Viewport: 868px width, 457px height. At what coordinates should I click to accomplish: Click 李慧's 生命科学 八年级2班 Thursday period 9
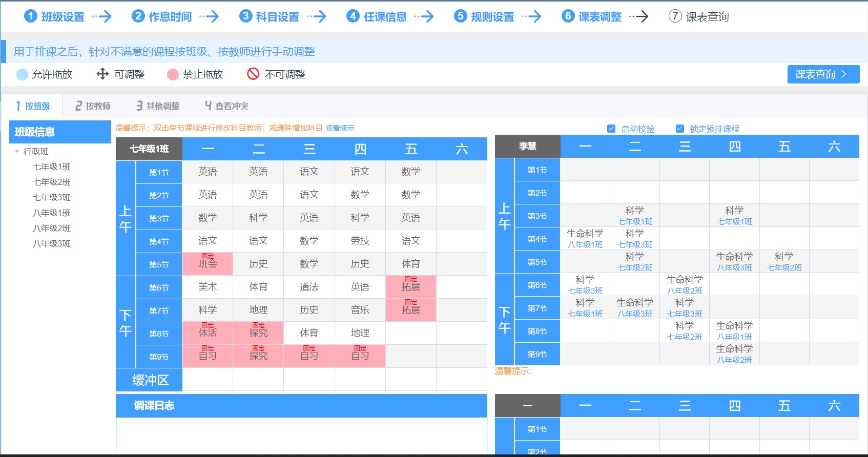735,354
